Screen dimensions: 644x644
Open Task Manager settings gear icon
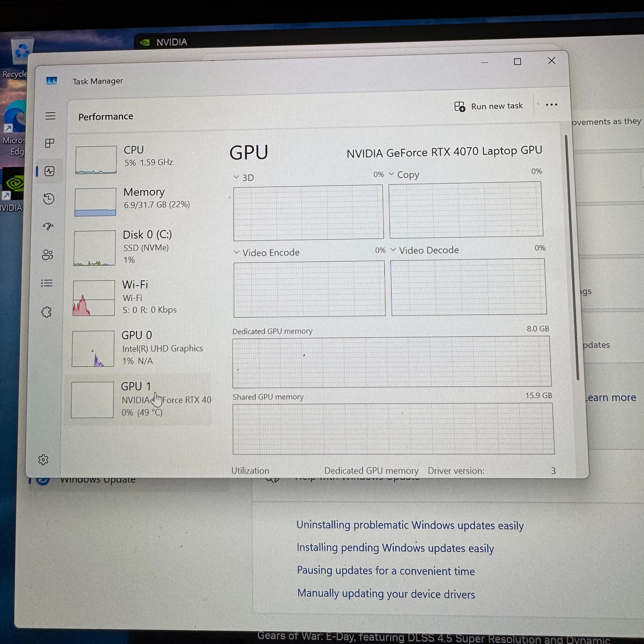(43, 460)
